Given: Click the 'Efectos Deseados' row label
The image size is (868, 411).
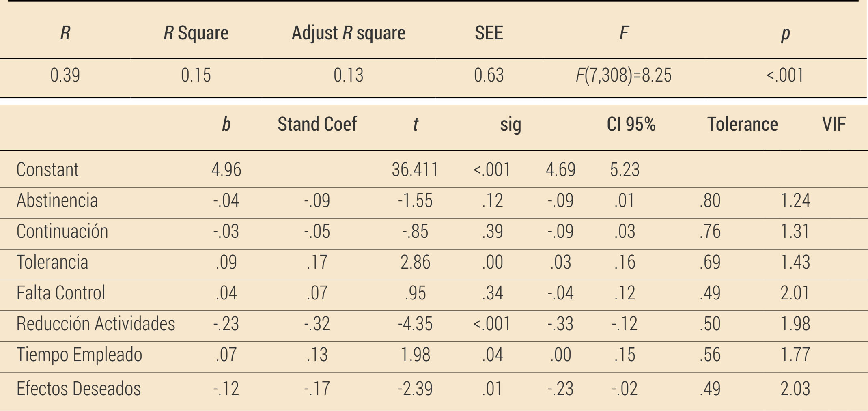Looking at the screenshot, I should tap(79, 389).
